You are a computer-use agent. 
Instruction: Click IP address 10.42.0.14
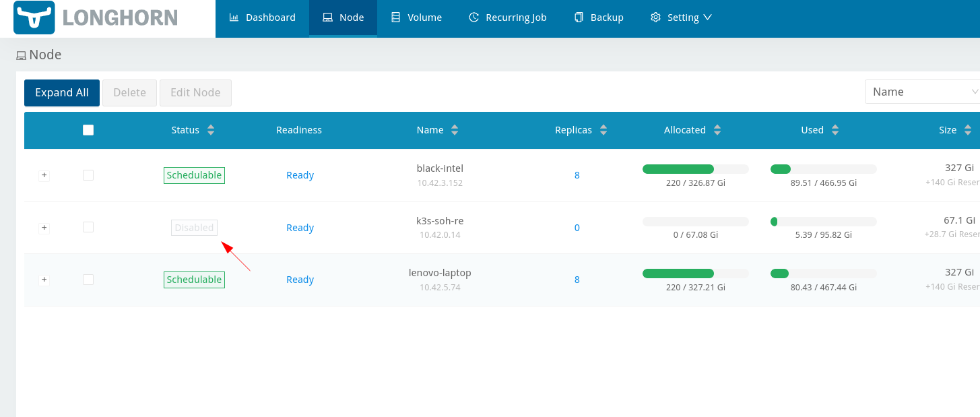point(440,235)
